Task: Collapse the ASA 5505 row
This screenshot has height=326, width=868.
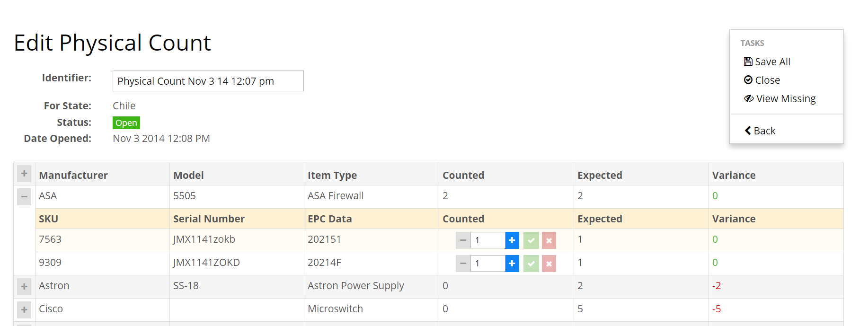Action: 24,196
